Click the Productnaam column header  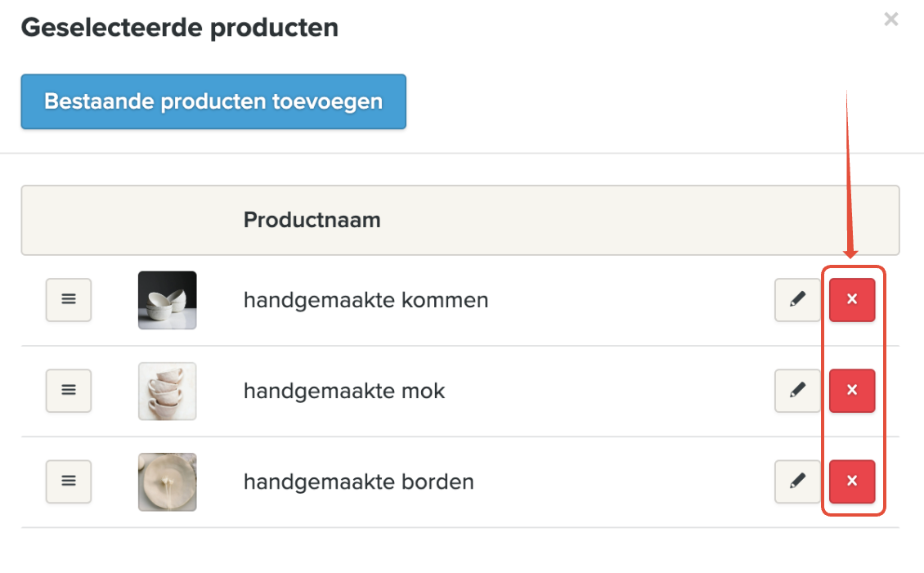(312, 220)
